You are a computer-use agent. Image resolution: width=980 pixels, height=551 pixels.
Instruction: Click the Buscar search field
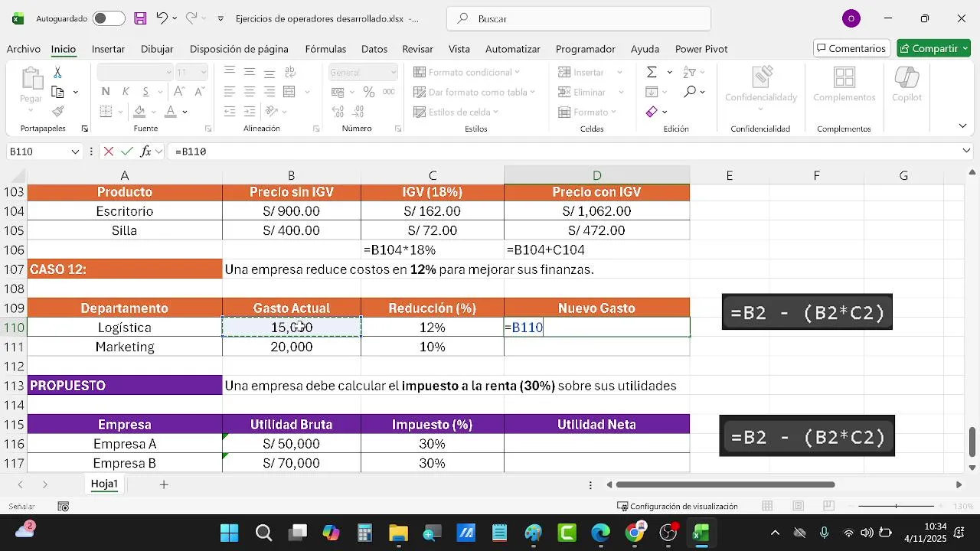click(579, 18)
